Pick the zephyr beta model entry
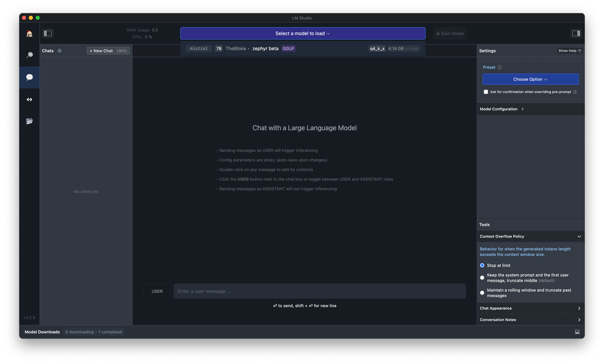604x364 pixels. coord(265,49)
